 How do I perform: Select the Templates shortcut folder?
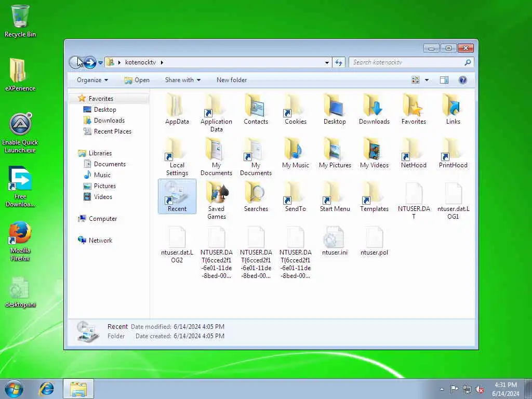(x=374, y=197)
